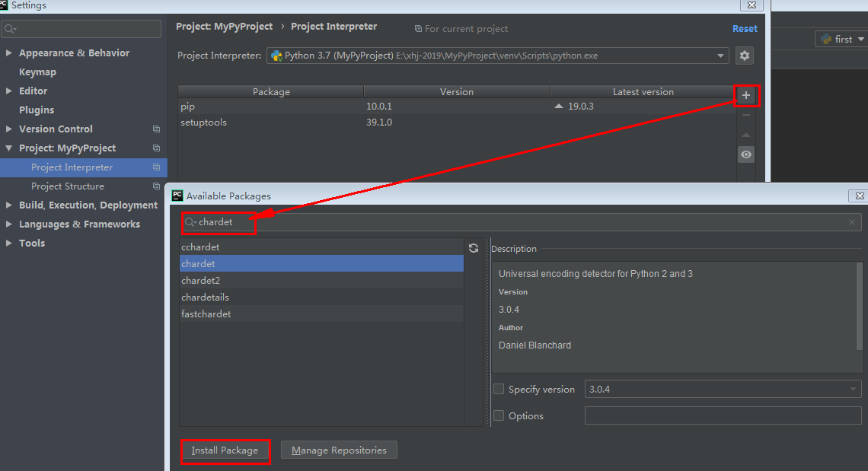The height and width of the screenshot is (471, 868).
Task: Clear the chardet search with the X icon
Action: point(852,222)
